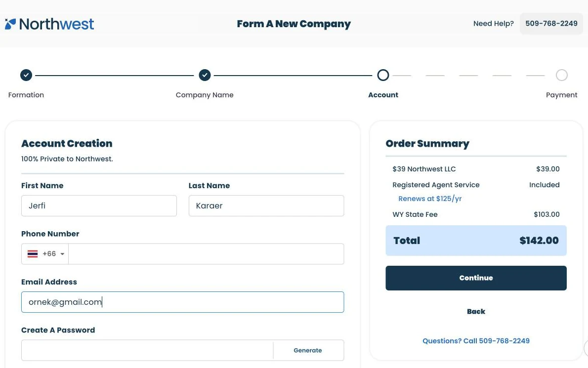Click Generate to create a password
Viewport: 588px width, 368px height.
click(308, 350)
